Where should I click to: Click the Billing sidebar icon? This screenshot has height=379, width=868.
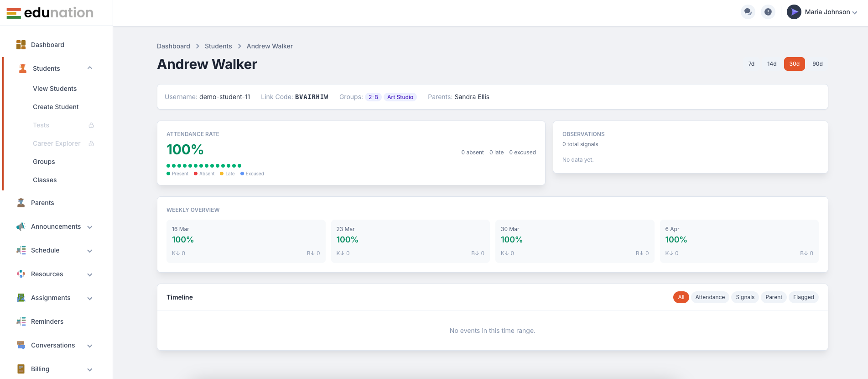click(21, 369)
